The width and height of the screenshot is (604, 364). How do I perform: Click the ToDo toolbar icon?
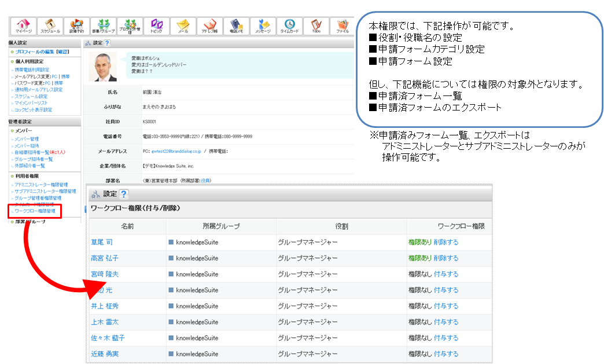(316, 26)
